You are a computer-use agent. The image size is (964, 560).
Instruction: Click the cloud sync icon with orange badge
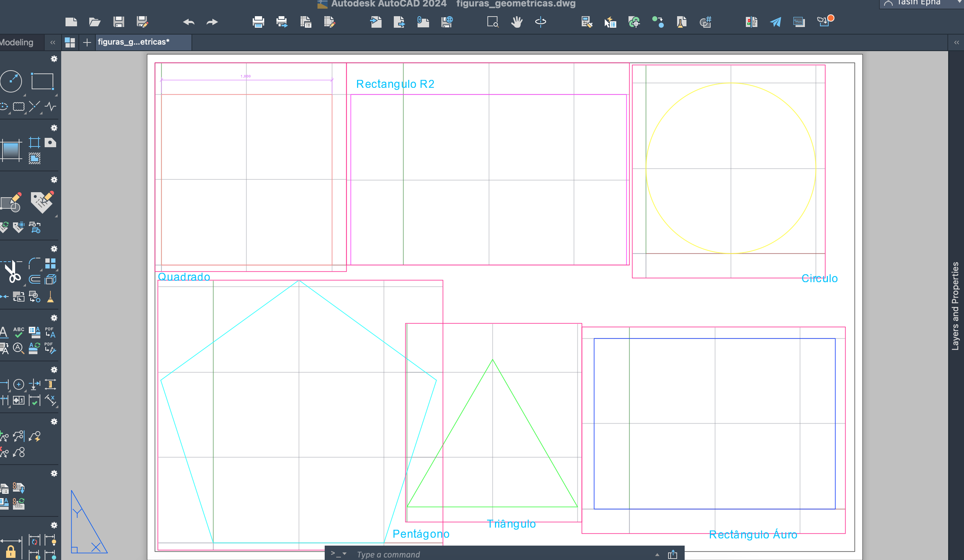[x=825, y=21]
